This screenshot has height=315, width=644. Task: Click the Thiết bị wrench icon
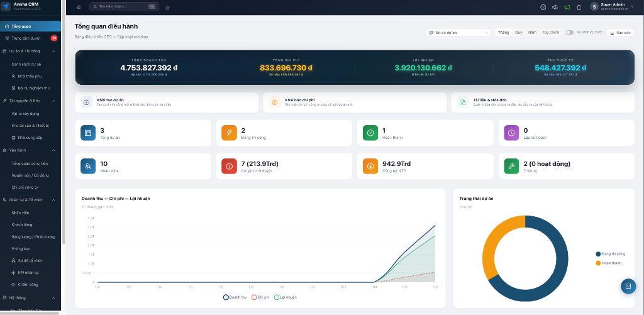[512, 167]
